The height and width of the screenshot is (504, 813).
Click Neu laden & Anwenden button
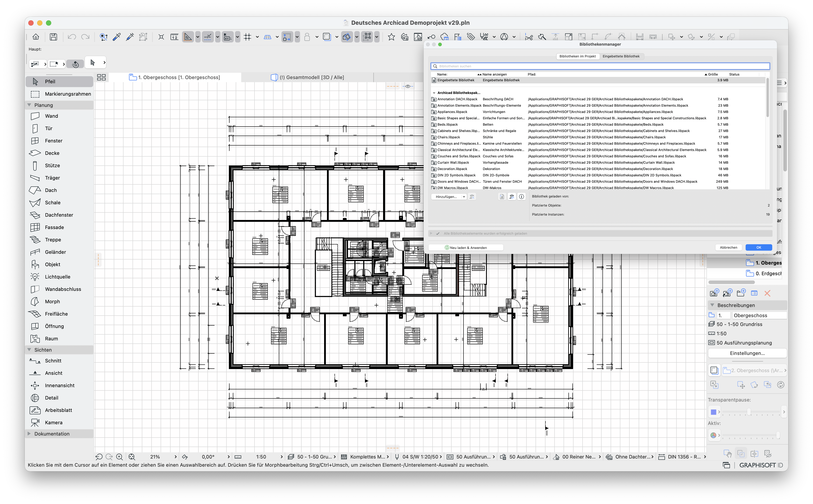466,248
